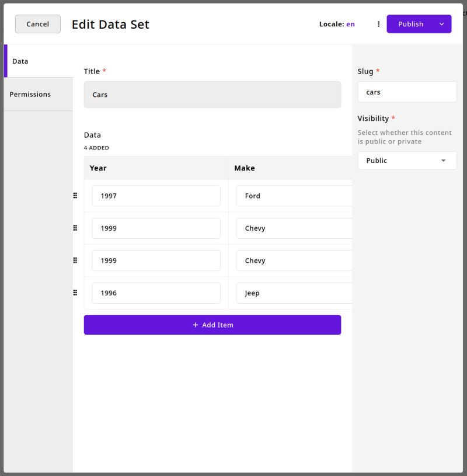Screen dimensions: 467x476
Task: Click the Year field showing 1996
Action: tap(156, 293)
